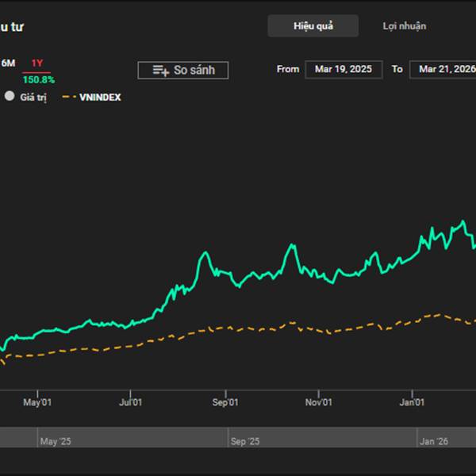The height and width of the screenshot is (476, 476).
Task: Select the 6M time range
Action: click(8, 63)
